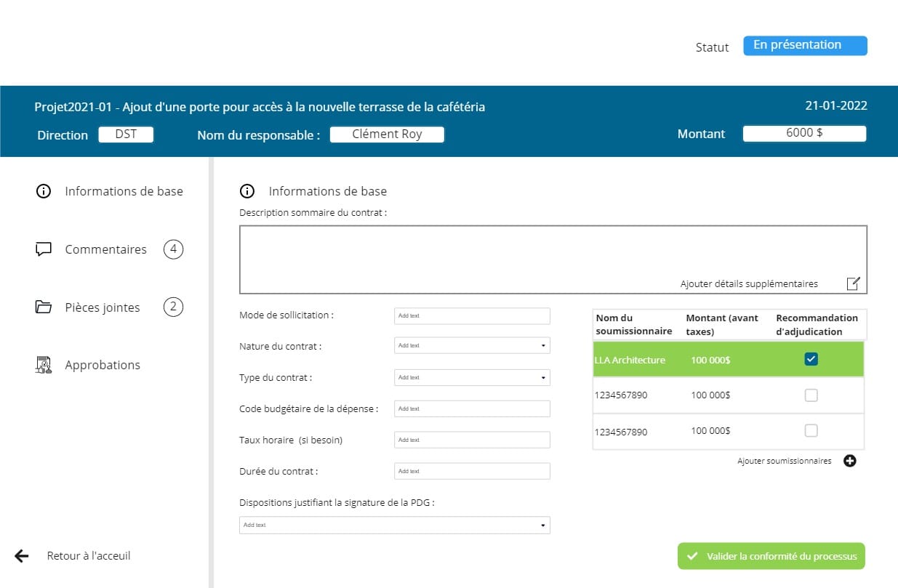Click the back arrow icon near Retour à l'acceuil

(x=22, y=556)
